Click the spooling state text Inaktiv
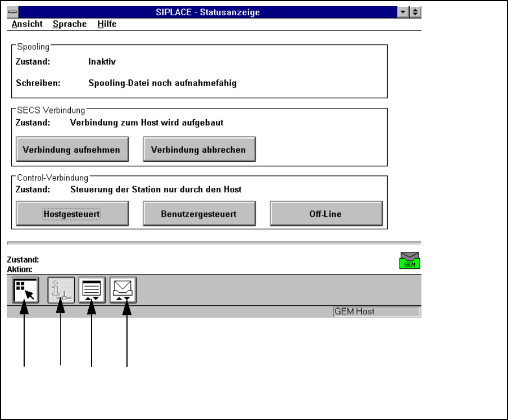This screenshot has width=508, height=420. [102, 62]
